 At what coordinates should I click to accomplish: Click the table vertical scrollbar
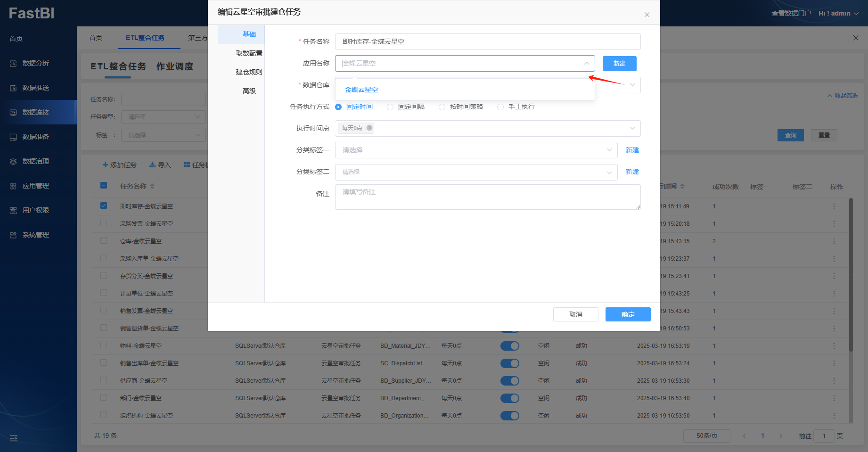coord(851,274)
